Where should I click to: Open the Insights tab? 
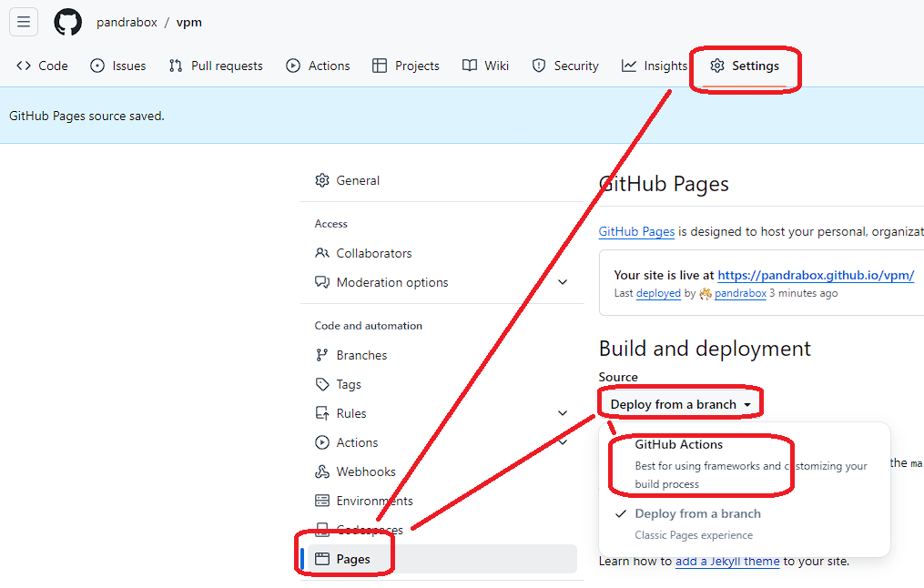point(655,66)
